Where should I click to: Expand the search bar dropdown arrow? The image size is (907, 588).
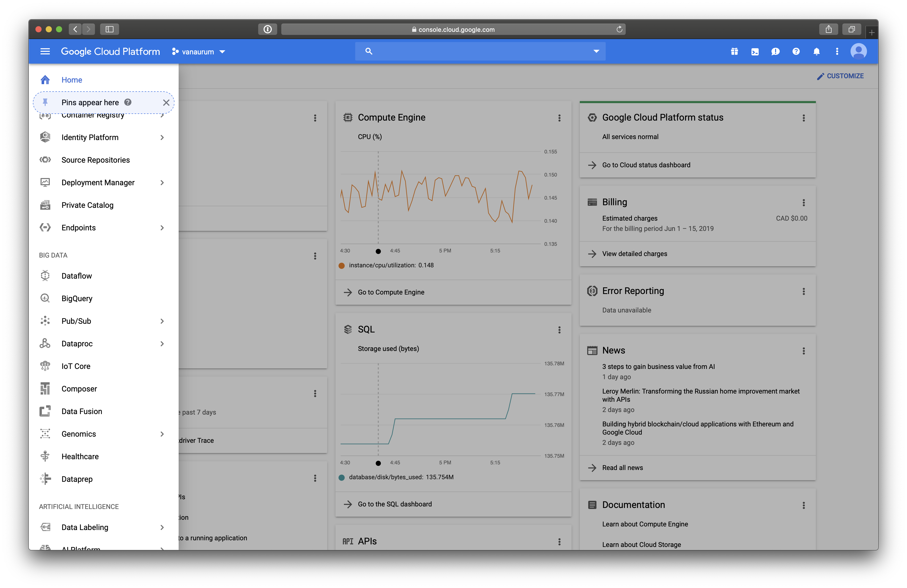596,51
